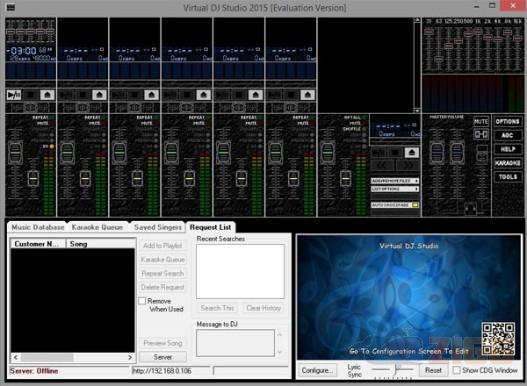The width and height of the screenshot is (527, 386).
Task: Toggle REPEAT on deck 2
Action: [95, 118]
